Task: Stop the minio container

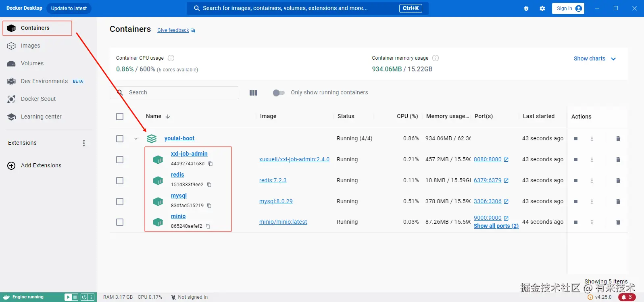Action: coord(576,222)
